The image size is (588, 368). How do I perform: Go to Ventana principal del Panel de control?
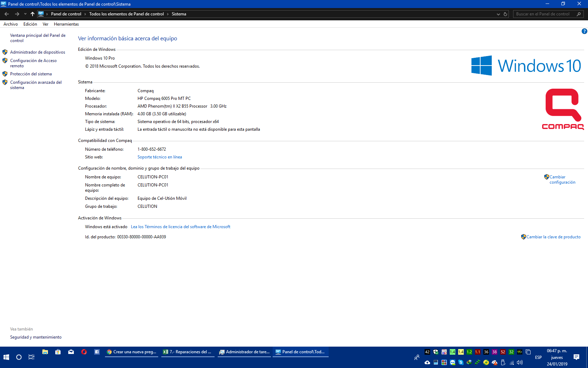coord(38,38)
